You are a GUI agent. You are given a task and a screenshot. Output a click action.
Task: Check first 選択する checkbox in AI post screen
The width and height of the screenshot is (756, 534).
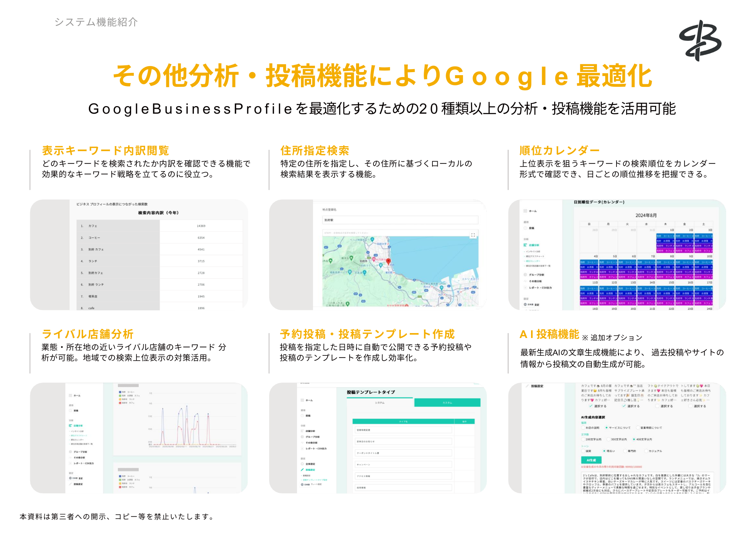tap(590, 406)
